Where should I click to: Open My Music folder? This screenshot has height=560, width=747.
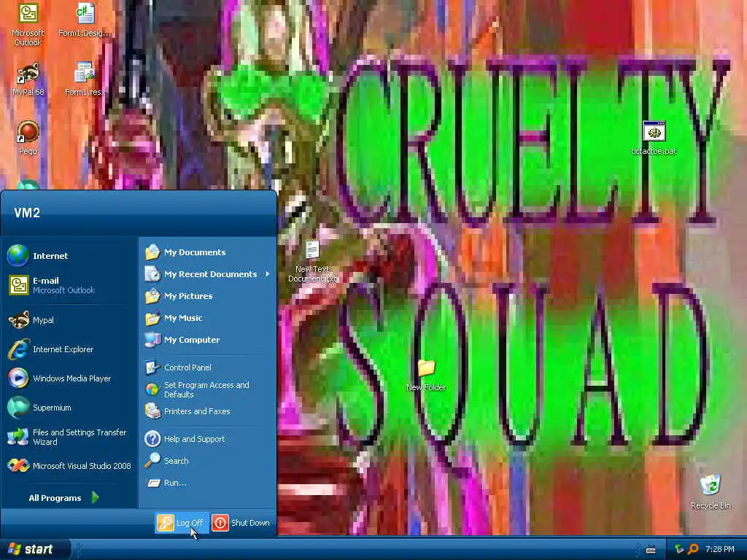[207, 318]
